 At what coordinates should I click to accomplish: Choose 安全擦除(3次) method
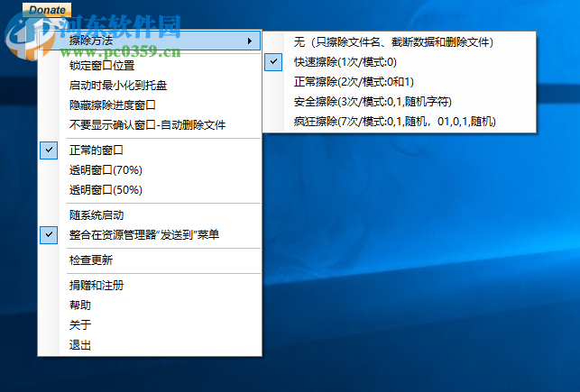point(399,102)
